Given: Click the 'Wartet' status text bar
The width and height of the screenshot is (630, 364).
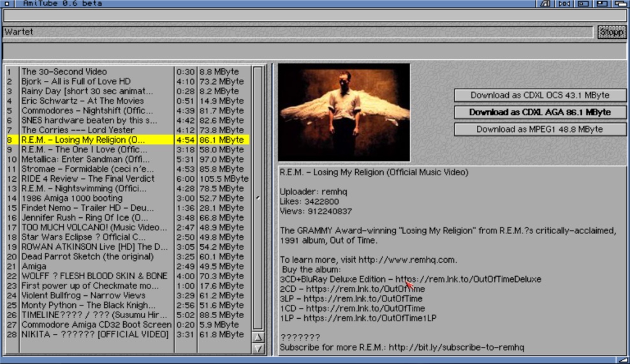Looking at the screenshot, I should [298, 32].
